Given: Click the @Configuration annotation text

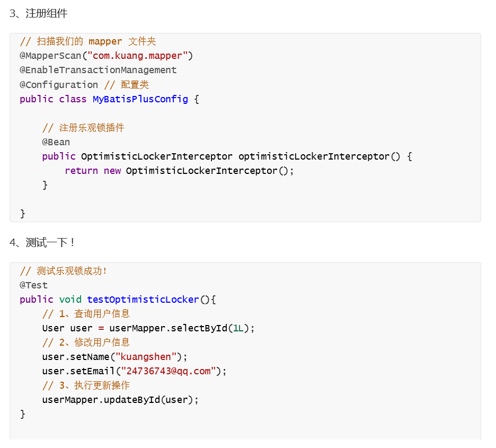Looking at the screenshot, I should (59, 84).
